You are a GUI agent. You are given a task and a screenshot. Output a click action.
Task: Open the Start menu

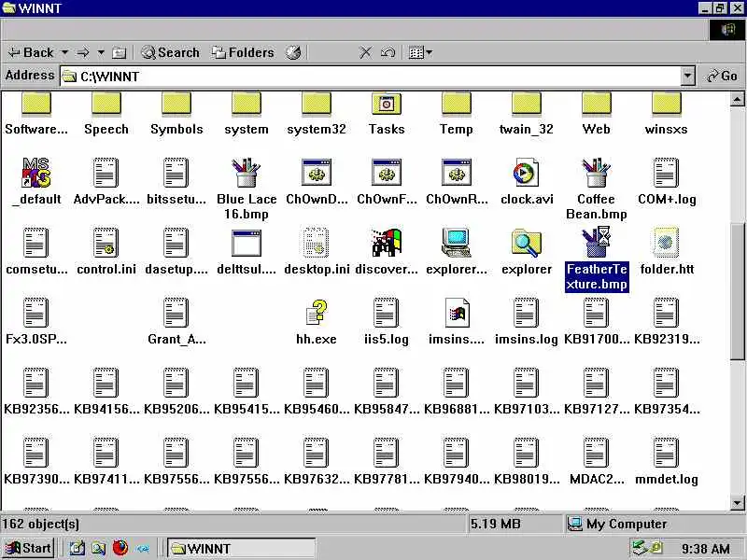(28, 548)
